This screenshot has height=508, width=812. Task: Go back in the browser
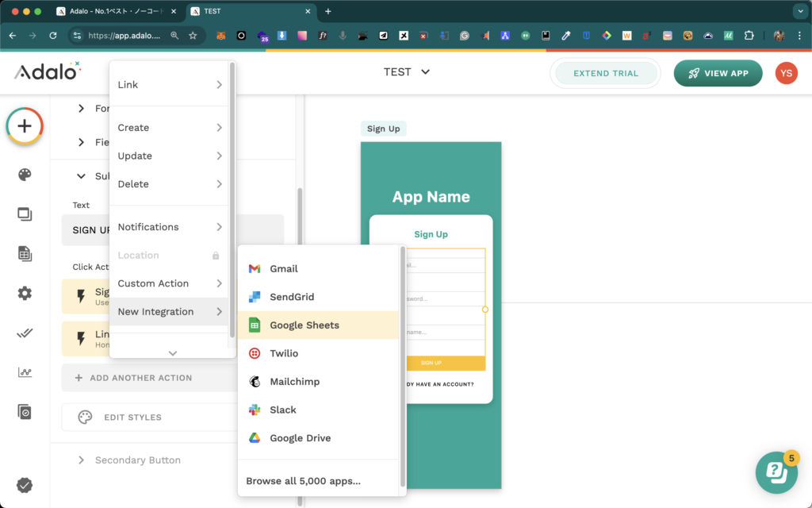[x=13, y=35]
